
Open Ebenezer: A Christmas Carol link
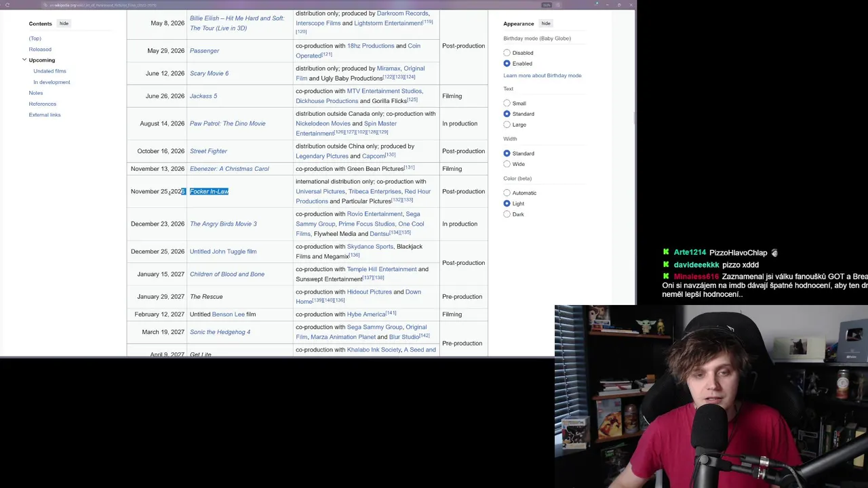click(229, 169)
